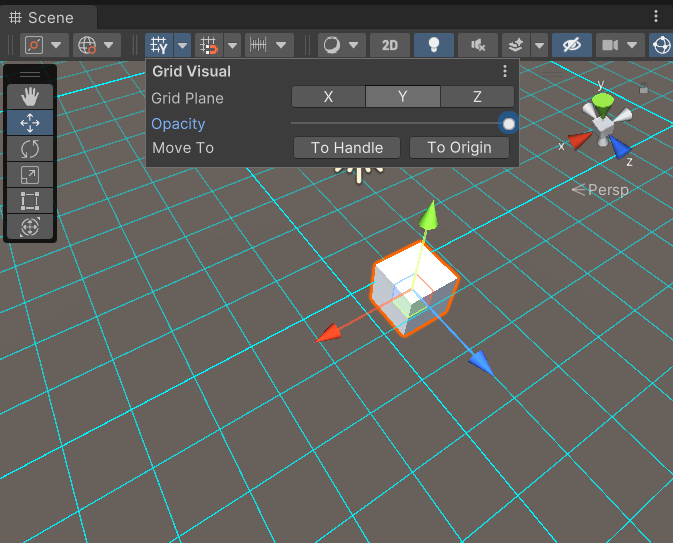
Task: Toggle scene effects icon
Action: click(516, 45)
